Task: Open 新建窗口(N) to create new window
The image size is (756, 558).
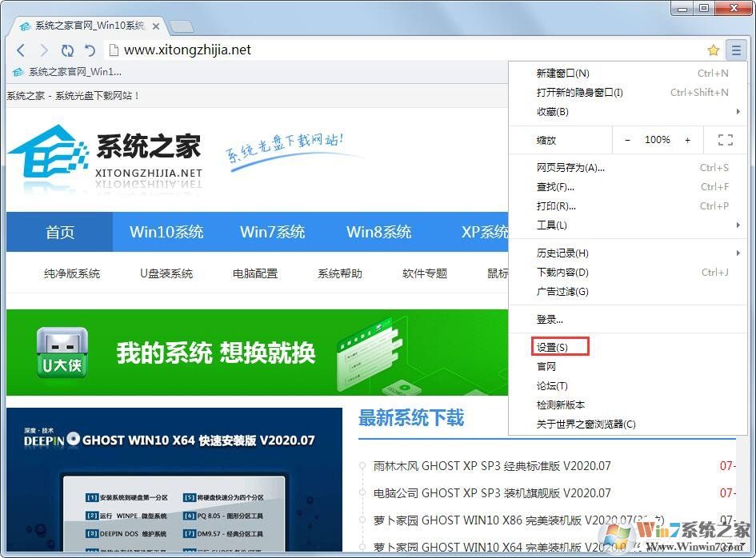Action: click(565, 73)
